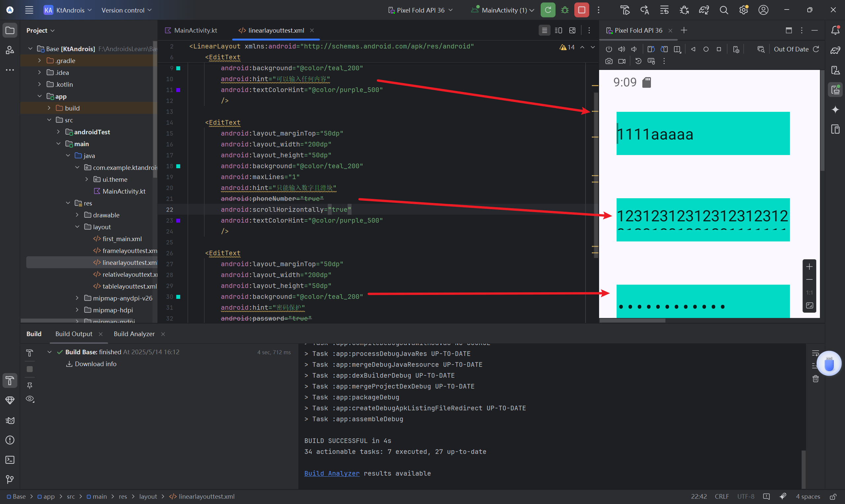Expand the .gradle folder
This screenshot has height=504, width=845.
click(39, 60)
